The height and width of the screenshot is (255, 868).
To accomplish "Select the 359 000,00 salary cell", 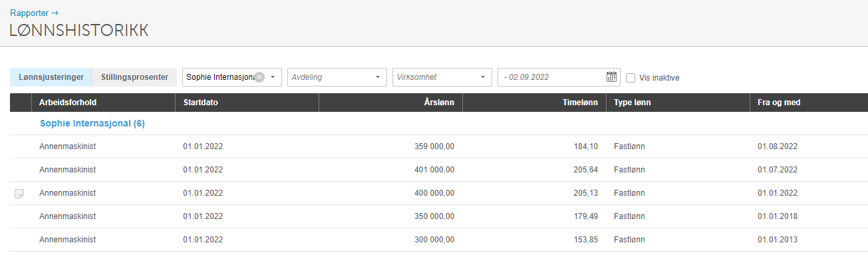I will click(434, 146).
